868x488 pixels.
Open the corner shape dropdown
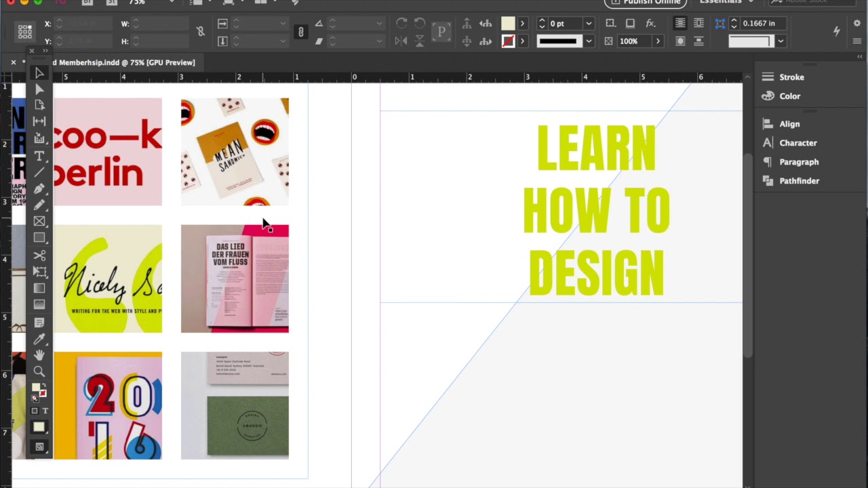pyautogui.click(x=781, y=41)
